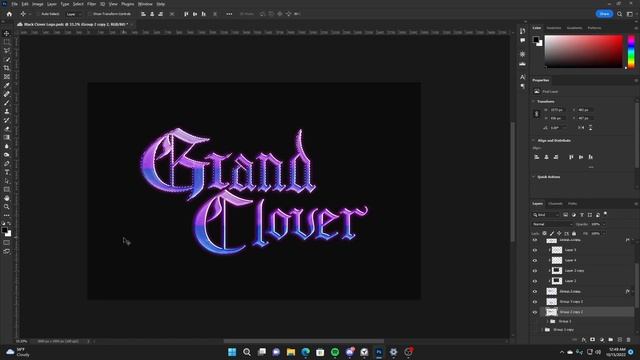Add a layer style with fx icon
Image resolution: width=640 pixels, height=360 pixels.
tap(584, 340)
